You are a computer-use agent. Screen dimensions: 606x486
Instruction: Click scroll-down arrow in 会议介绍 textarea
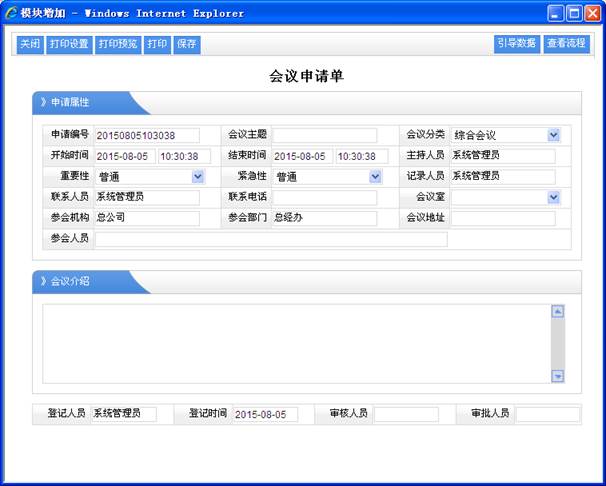click(558, 376)
